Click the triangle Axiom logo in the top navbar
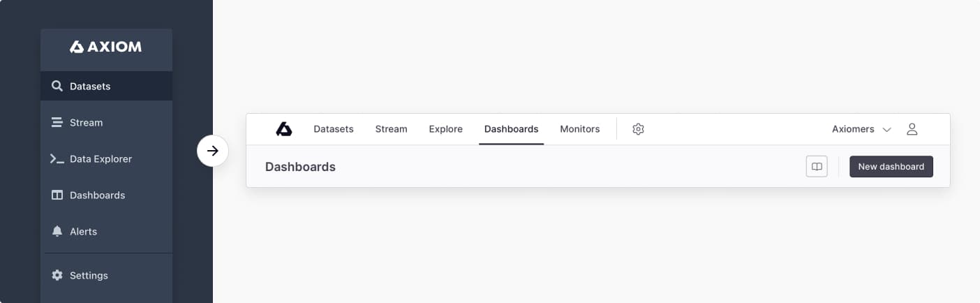The height and width of the screenshot is (303, 980). point(283,129)
